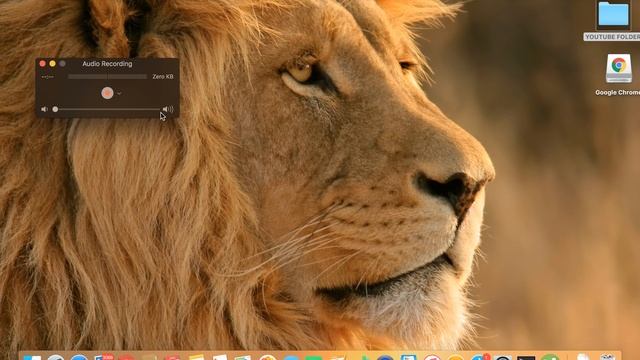640x360 pixels.
Task: Minimize the Audio Recording window
Action: coord(52,64)
